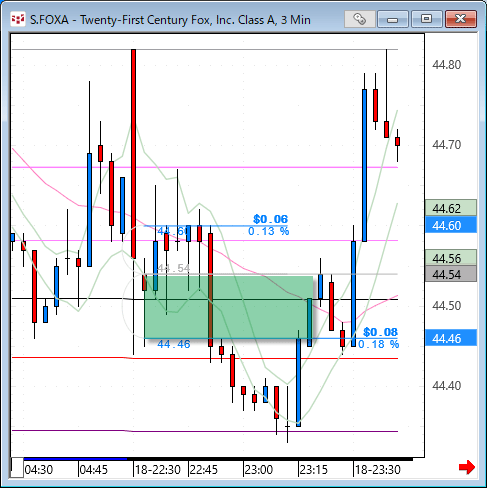This screenshot has width=487, height=488.
Task: Select the green shaded range rectangle
Action: point(229,307)
